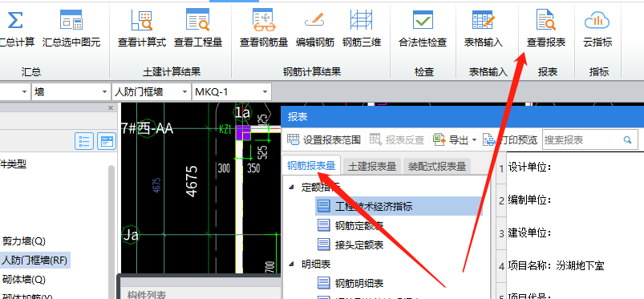Collapse 定额指标 tree group
Screen dimensions: 644x299
[292, 188]
